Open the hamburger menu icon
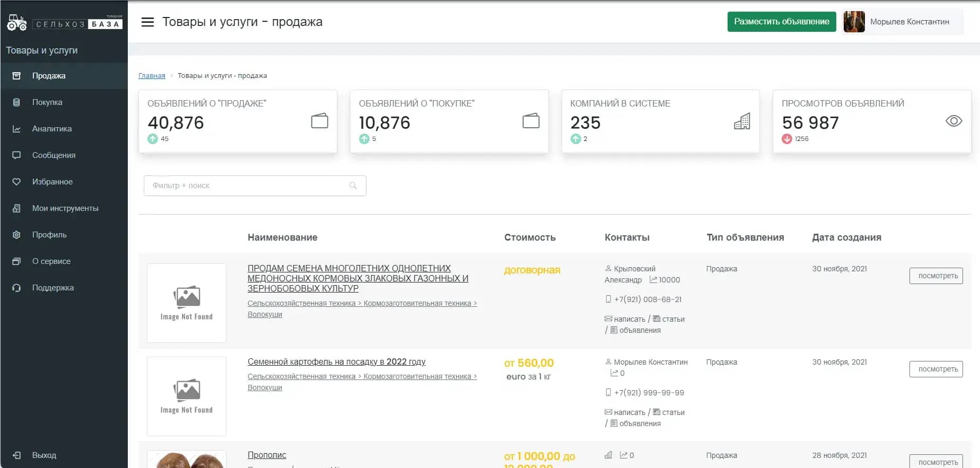The height and width of the screenshot is (468, 980). (x=147, y=22)
